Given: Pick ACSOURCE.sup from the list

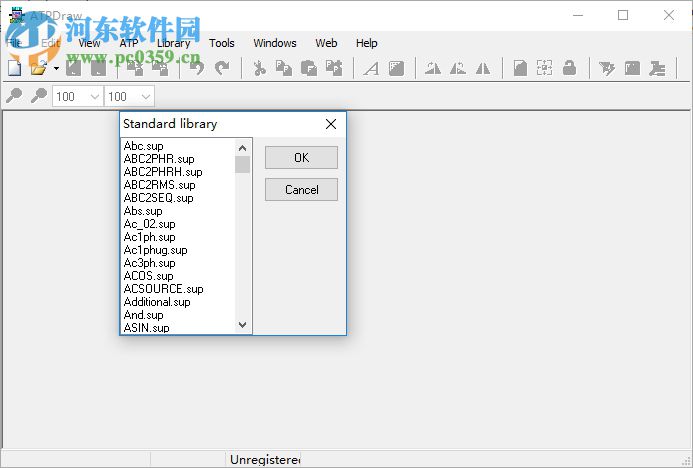Looking at the screenshot, I should coord(164,289).
